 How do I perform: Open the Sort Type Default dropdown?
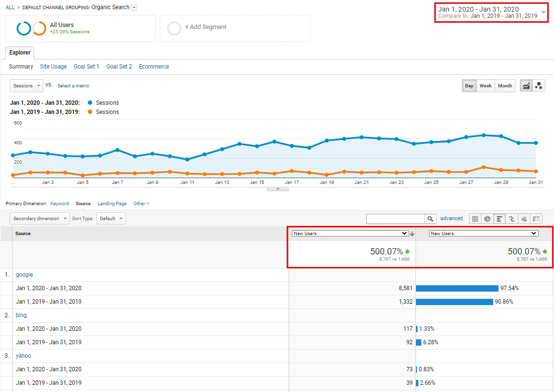(111, 218)
